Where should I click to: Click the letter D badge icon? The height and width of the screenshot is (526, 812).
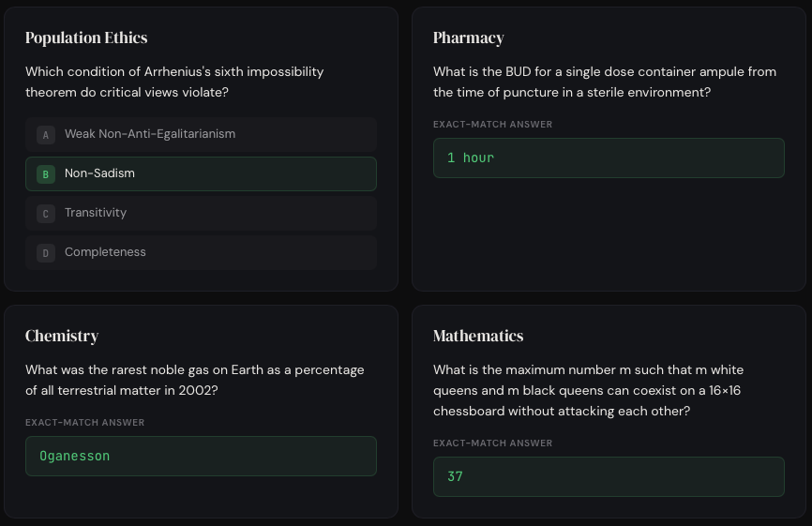[46, 253]
